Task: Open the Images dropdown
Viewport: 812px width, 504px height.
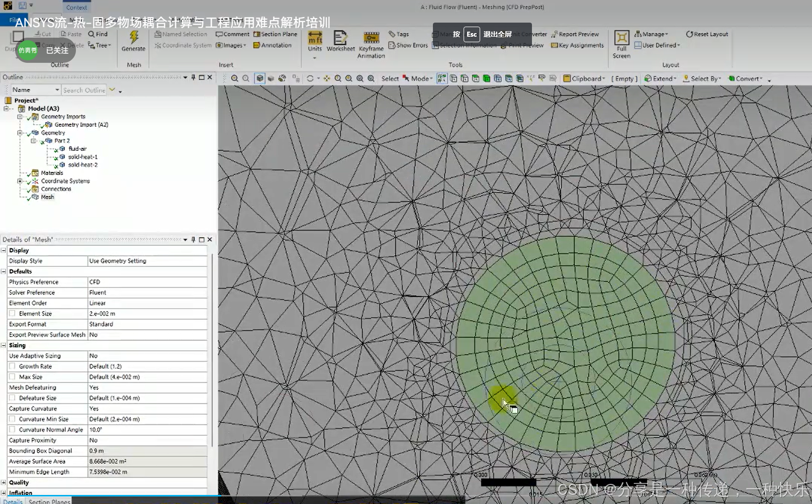Action: click(x=231, y=45)
